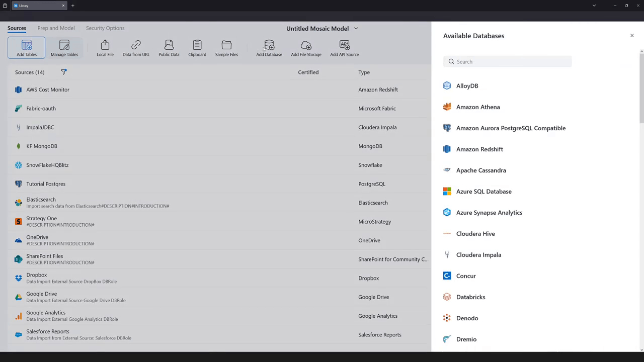Image resolution: width=644 pixels, height=362 pixels.
Task: Select the Tutorial Postgres source row
Action: coord(46,184)
